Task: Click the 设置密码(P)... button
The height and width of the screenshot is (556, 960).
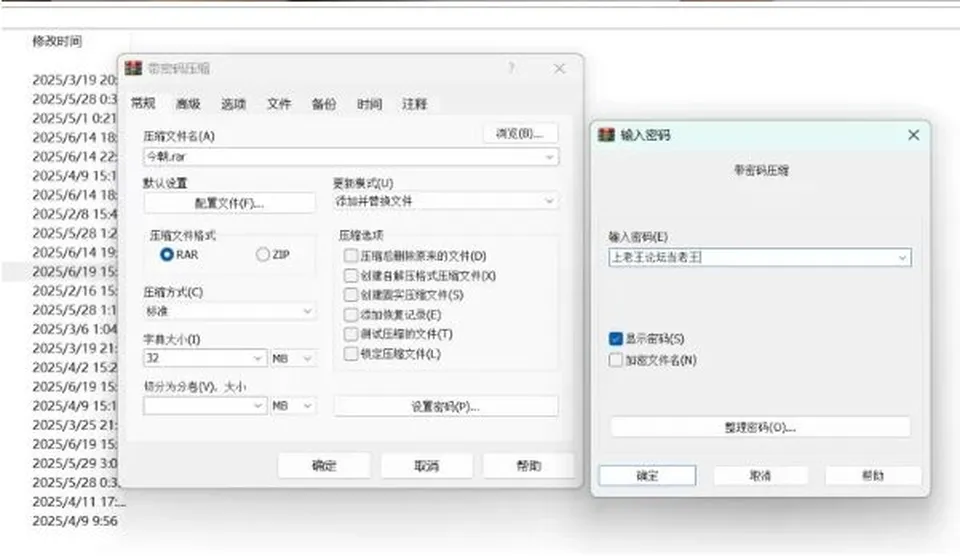Action: (x=446, y=406)
